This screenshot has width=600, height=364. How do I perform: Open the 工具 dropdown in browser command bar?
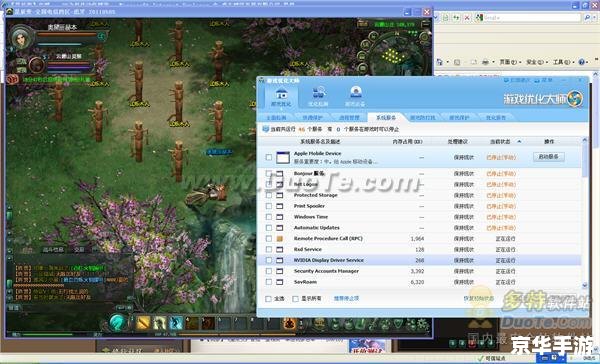pos(563,62)
